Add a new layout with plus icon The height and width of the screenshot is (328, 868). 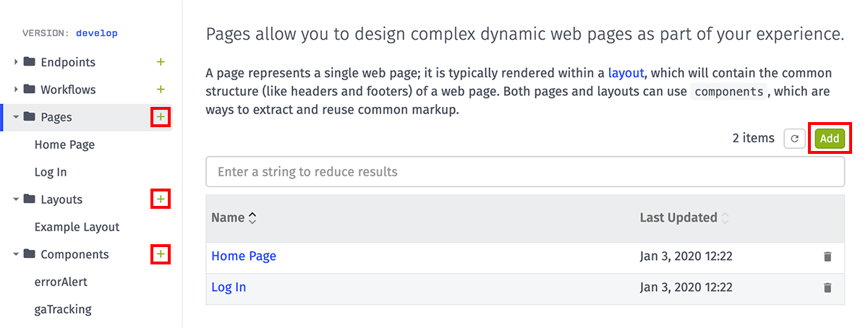(161, 199)
